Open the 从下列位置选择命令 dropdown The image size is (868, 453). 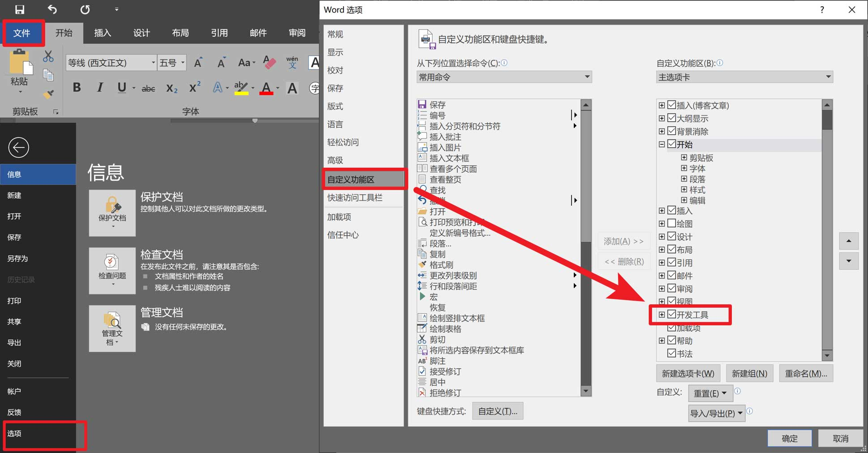click(504, 77)
